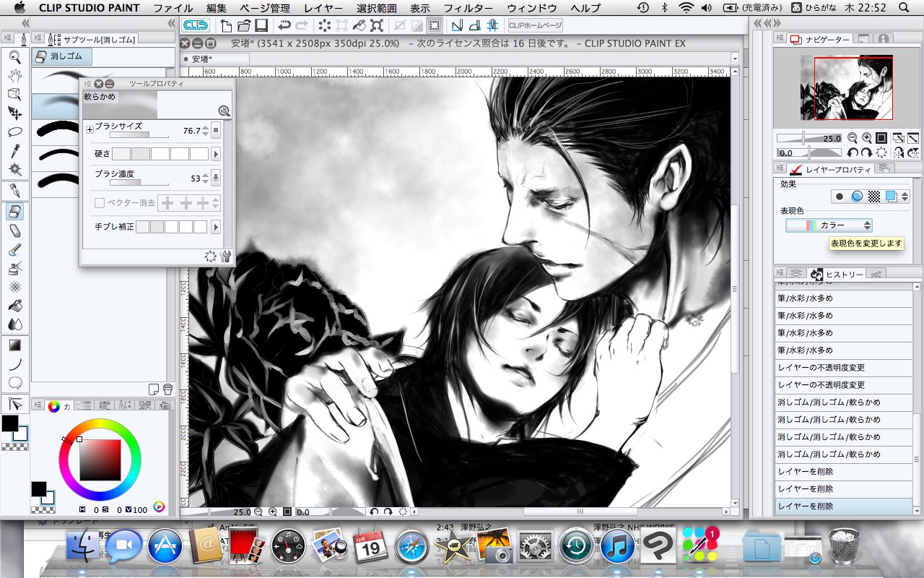Select the first レイヤーの不透明度変更 history entry
Screen dimensions: 924x578
pos(844,368)
